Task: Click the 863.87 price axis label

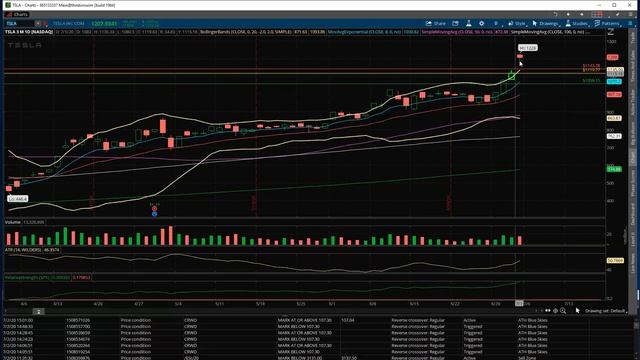Action: [614, 118]
